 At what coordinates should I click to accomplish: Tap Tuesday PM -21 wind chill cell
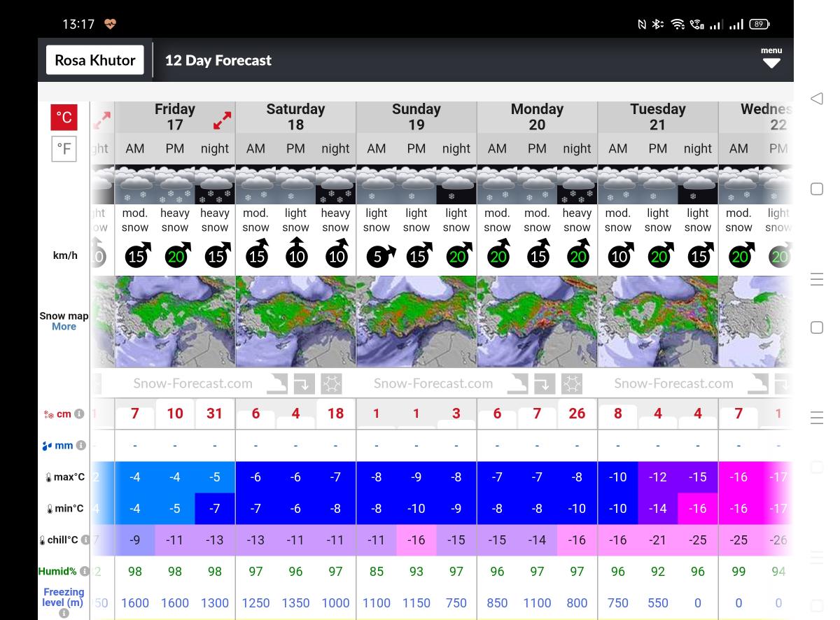point(658,540)
